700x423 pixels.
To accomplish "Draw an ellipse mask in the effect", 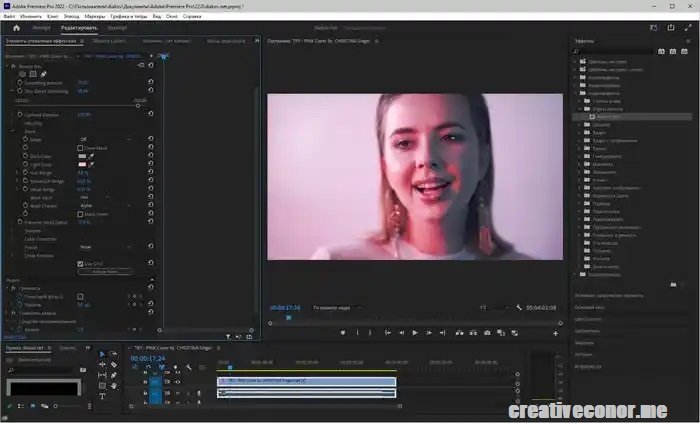I will pyautogui.click(x=22, y=74).
